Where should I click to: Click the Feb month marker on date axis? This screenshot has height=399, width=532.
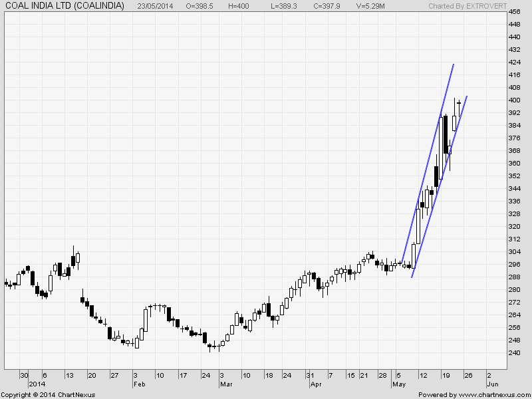(x=139, y=384)
